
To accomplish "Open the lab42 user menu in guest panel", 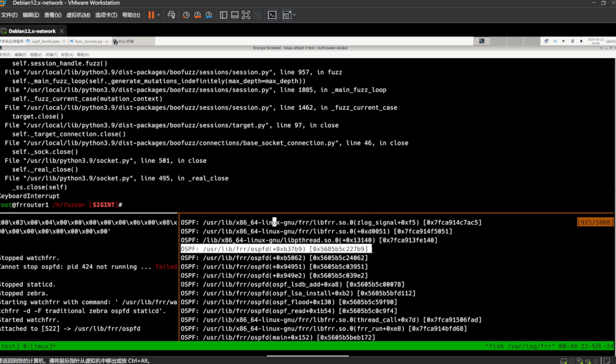I will pos(611,41).
